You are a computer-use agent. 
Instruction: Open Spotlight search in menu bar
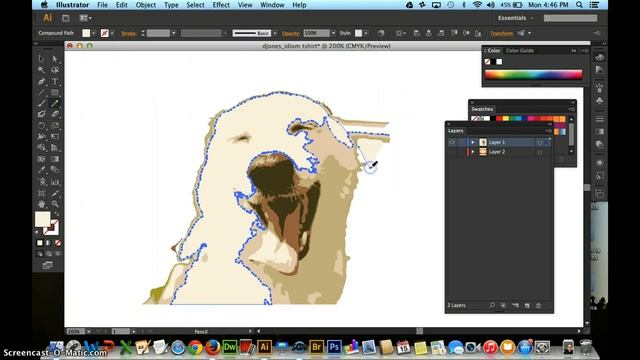[x=579, y=5]
